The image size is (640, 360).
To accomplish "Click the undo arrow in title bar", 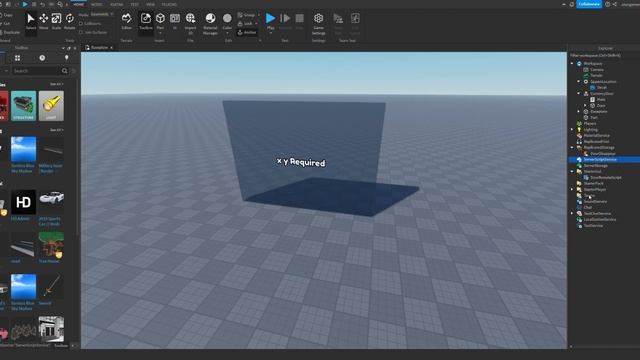I will (x=42, y=4).
